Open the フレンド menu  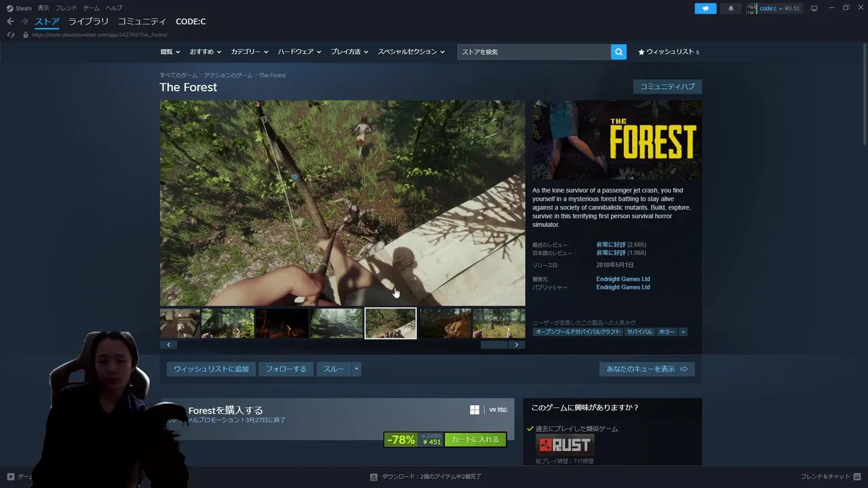[x=66, y=8]
